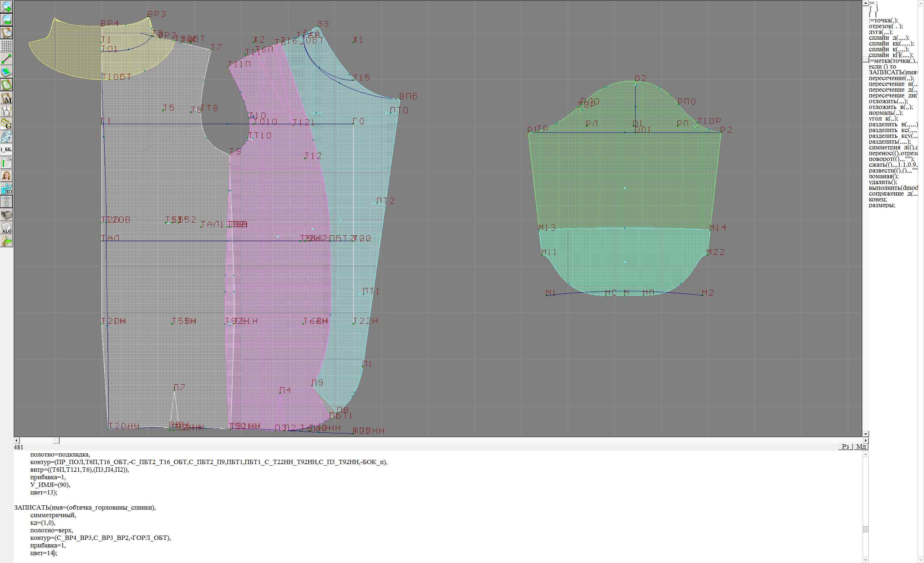Switch to the Рз tab
The width and height of the screenshot is (924, 563).
pyautogui.click(x=845, y=446)
